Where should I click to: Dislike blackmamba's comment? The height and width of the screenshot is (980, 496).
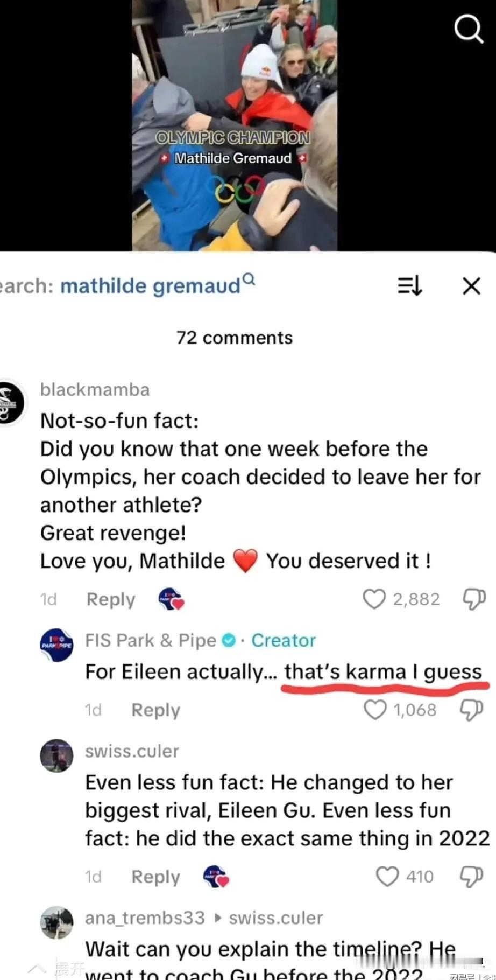coord(474,599)
